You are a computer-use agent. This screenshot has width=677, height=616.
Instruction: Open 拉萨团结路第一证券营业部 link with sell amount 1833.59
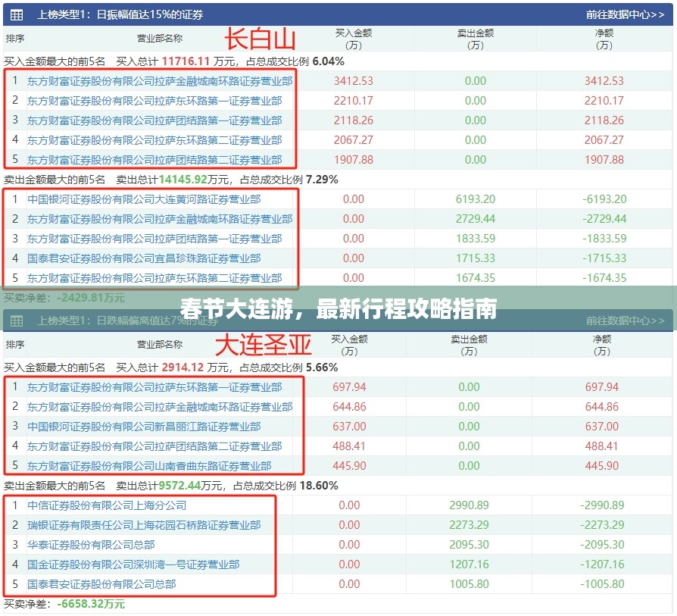click(x=154, y=239)
